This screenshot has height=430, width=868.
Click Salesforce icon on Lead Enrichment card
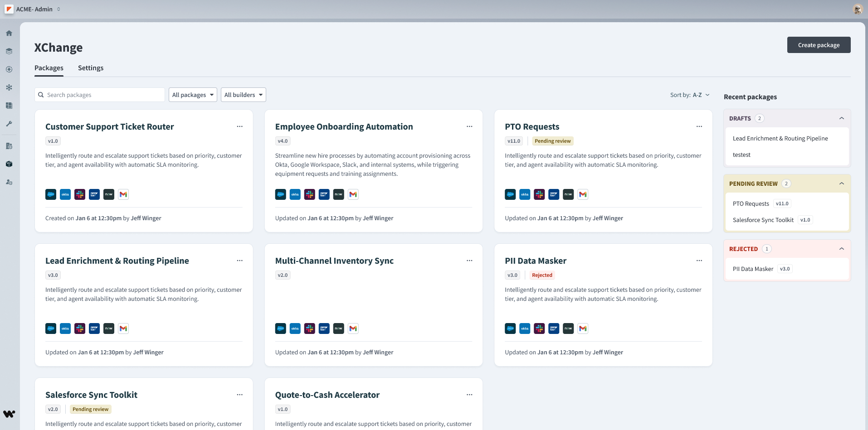pos(51,329)
